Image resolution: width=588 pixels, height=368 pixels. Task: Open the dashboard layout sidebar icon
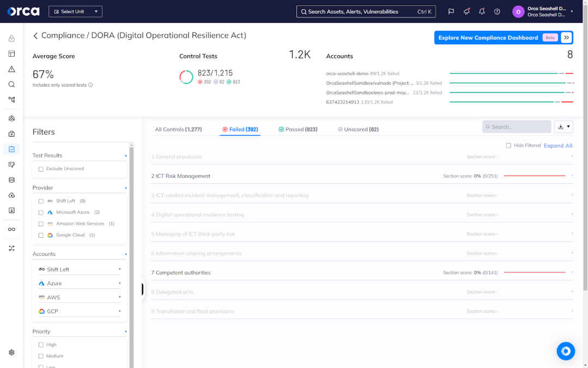coord(11,53)
